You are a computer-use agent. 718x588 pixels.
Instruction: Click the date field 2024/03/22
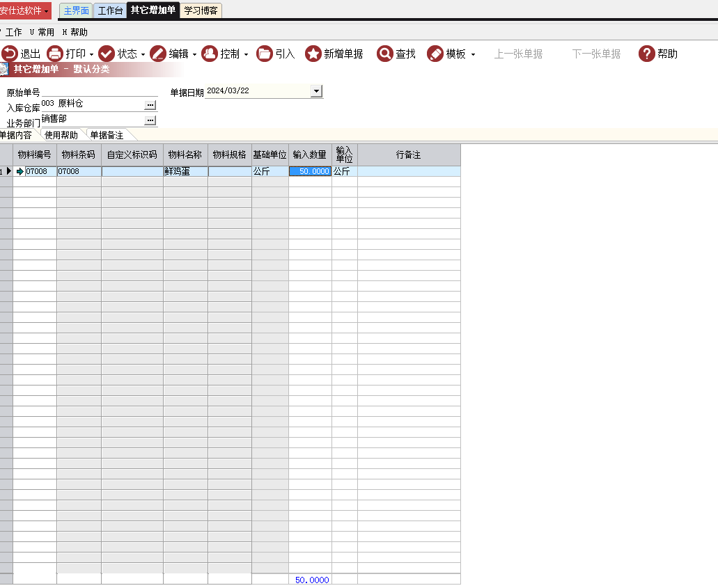258,91
